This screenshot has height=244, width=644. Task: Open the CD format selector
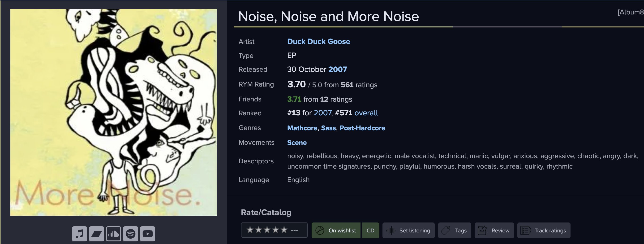[x=370, y=231]
